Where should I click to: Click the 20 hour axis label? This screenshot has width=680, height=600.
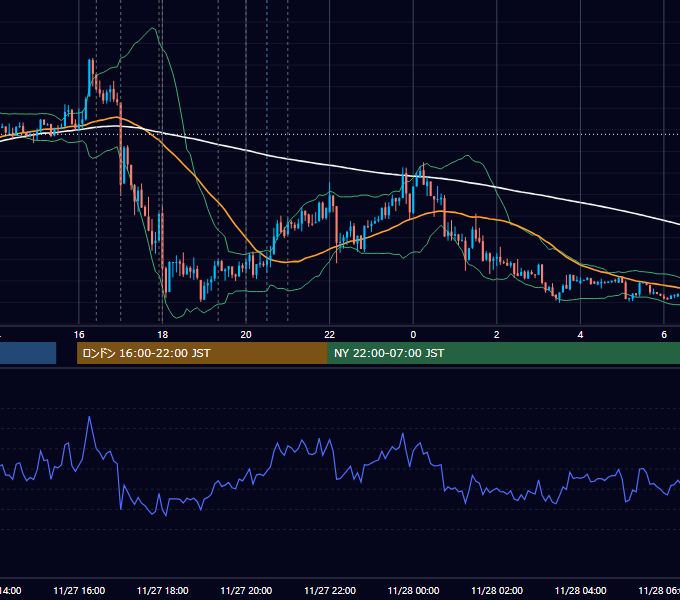pos(246,335)
